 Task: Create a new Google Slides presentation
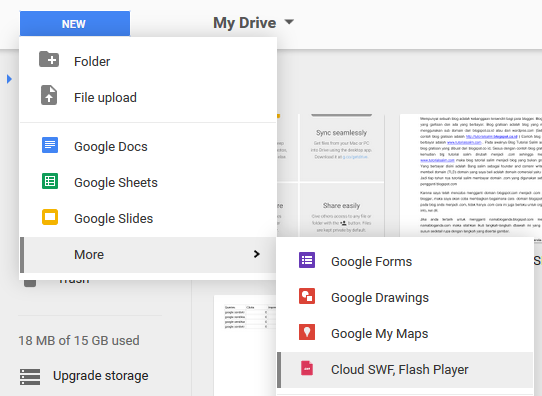148,218
